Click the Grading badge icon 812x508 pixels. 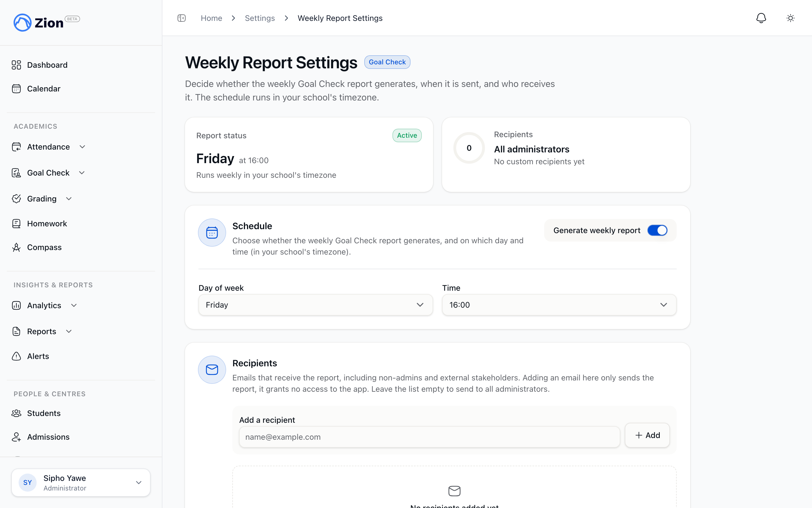(x=16, y=199)
